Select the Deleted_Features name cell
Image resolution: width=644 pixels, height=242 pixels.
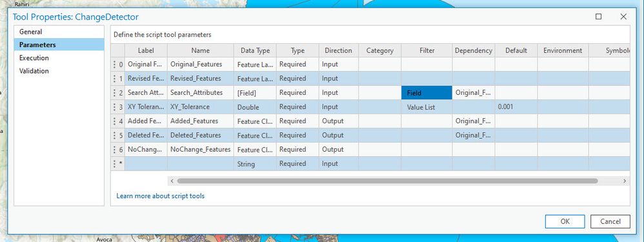click(201, 135)
